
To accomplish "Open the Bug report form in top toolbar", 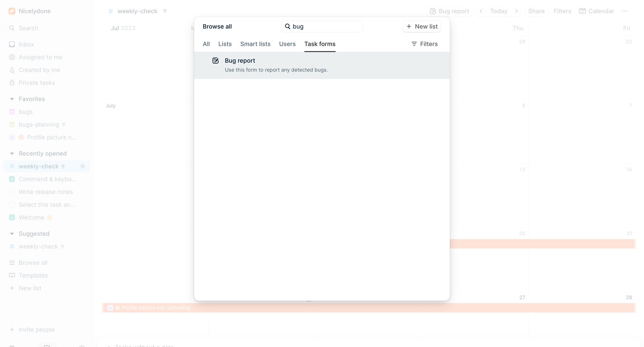I will point(449,11).
